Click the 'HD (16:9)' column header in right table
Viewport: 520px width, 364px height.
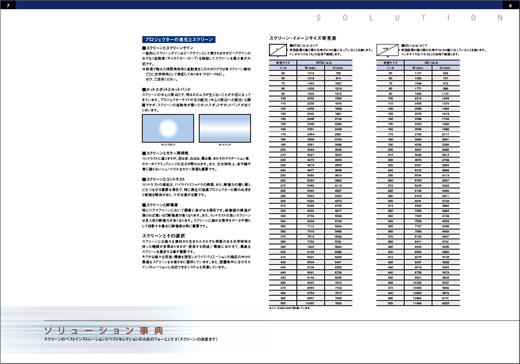pyautogui.click(x=432, y=62)
